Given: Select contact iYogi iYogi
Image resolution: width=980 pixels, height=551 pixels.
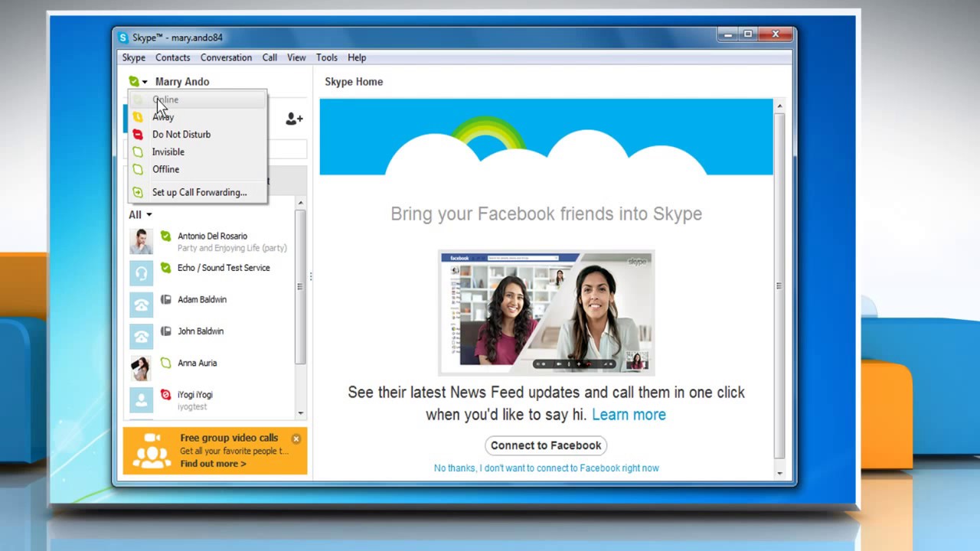Looking at the screenshot, I should click(x=209, y=400).
